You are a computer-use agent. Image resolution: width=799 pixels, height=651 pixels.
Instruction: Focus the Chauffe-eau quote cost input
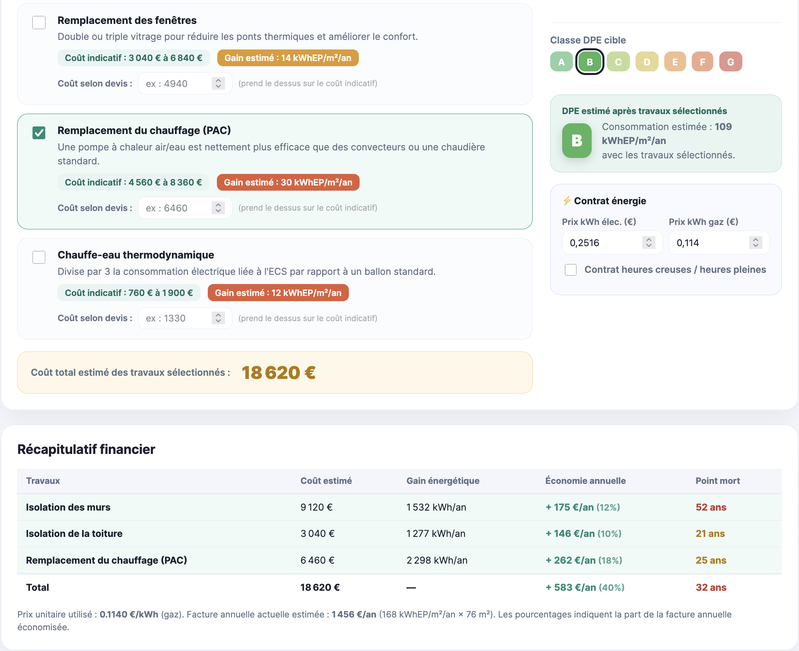177,318
